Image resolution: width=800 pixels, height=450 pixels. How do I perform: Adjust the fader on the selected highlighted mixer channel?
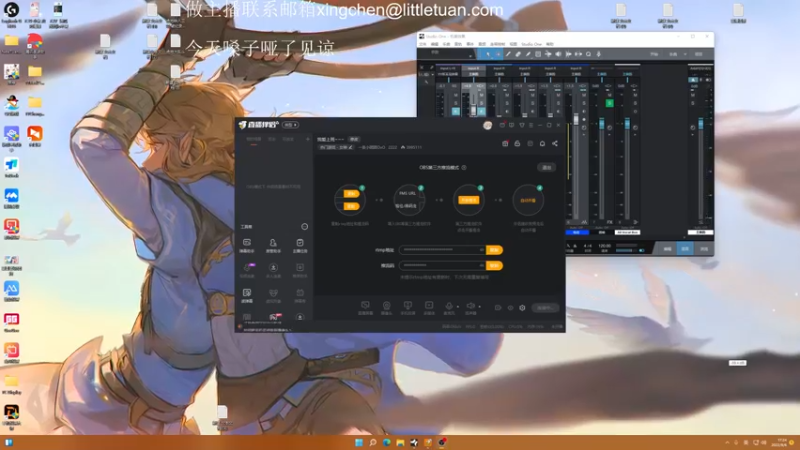click(x=473, y=110)
